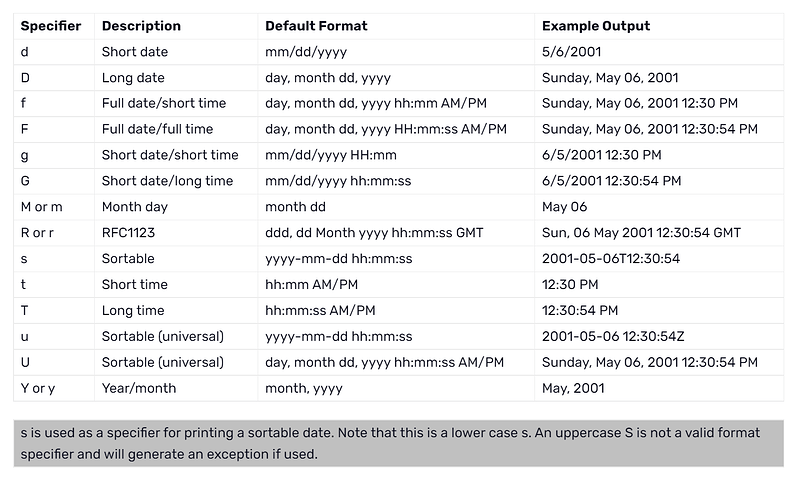Click the Example Output column header

coord(595,26)
